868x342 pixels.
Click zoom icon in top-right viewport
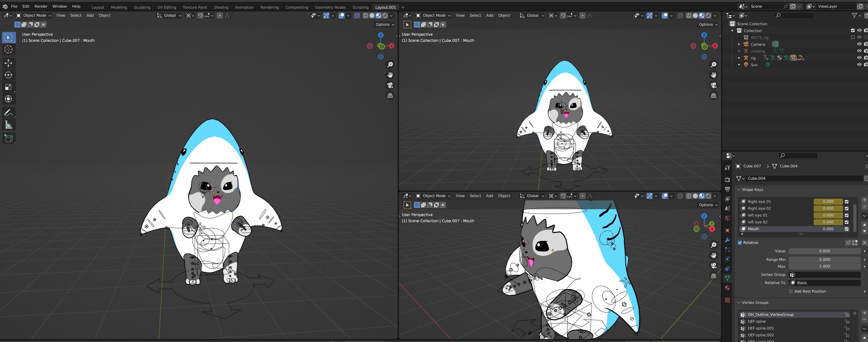[713, 65]
